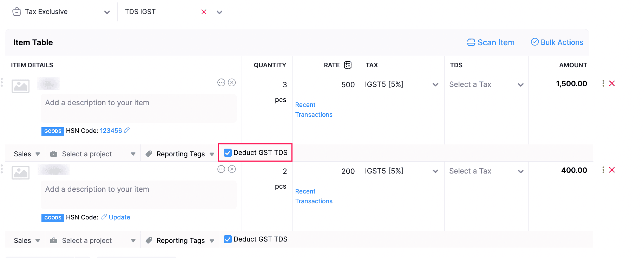Open the three-dot menu beside amount 1,500.00
644x258 pixels.
(603, 83)
